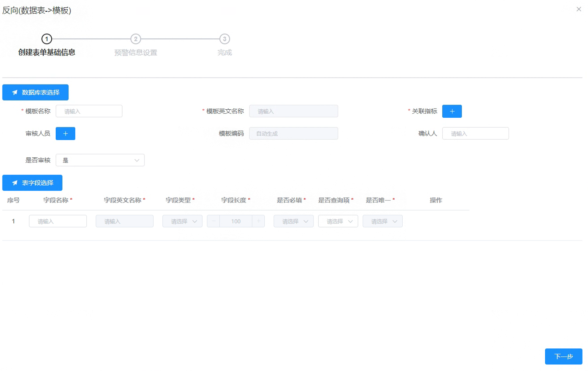
Task: Click step 2 circle 预警信息设置
Action: click(135, 39)
